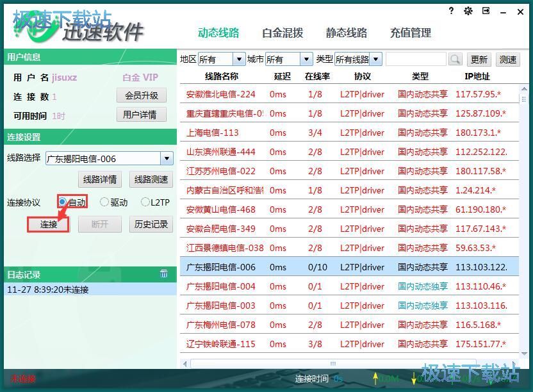This screenshot has height=392, width=533.
Task: Sort by 在线率 column header
Action: click(x=317, y=76)
